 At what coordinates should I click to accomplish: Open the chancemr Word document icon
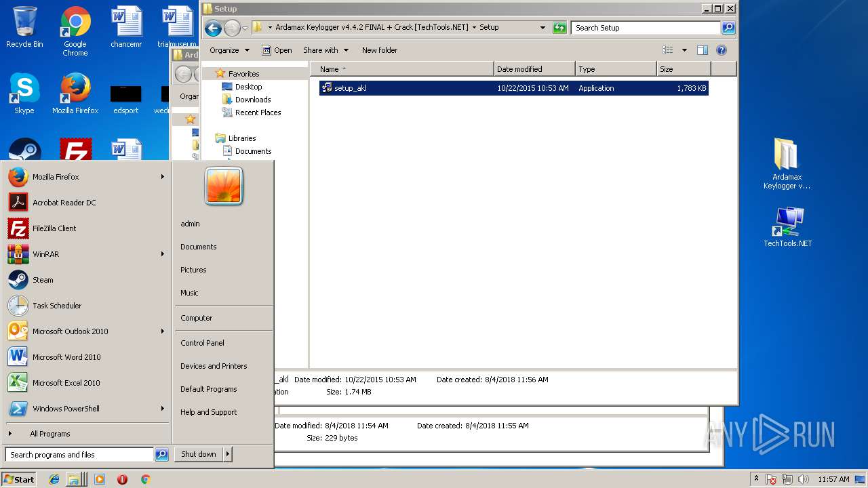pyautogui.click(x=126, y=27)
